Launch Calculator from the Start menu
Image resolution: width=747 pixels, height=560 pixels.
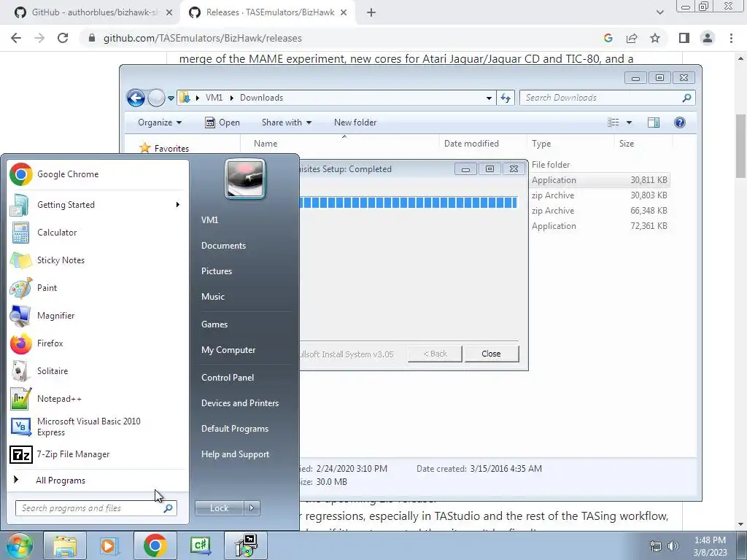[x=96, y=233]
